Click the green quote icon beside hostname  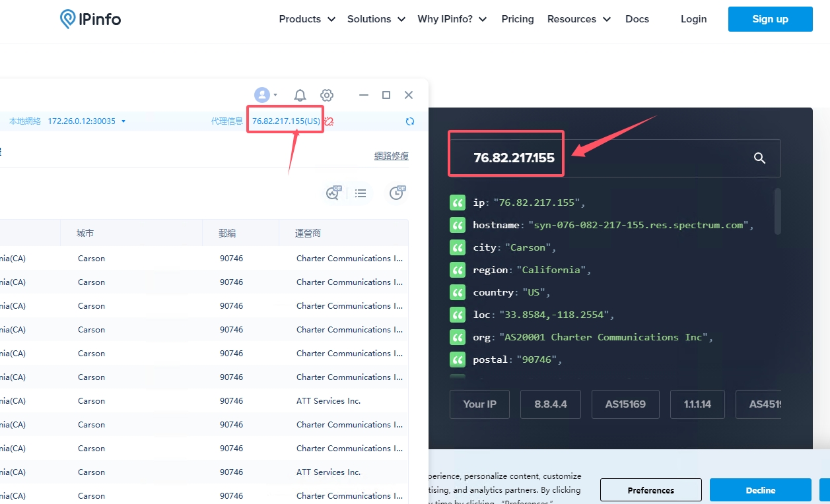458,225
